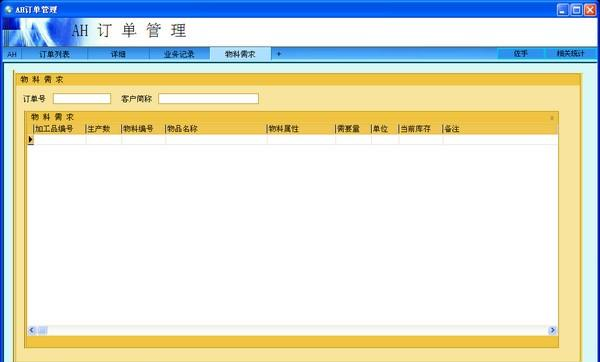This screenshot has width=600, height=362.
Task: Open the AH tab
Action: coord(12,54)
